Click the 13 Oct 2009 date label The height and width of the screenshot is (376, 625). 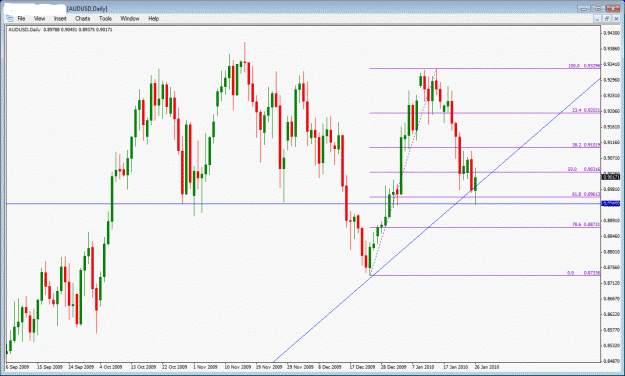(143, 367)
